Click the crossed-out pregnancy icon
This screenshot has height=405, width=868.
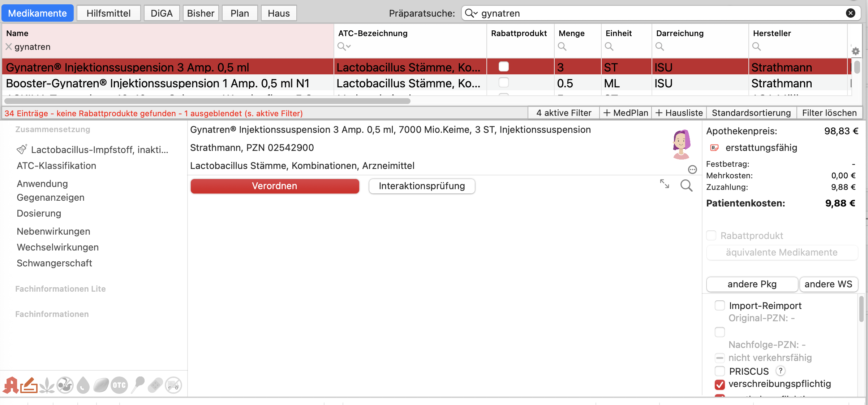click(65, 385)
